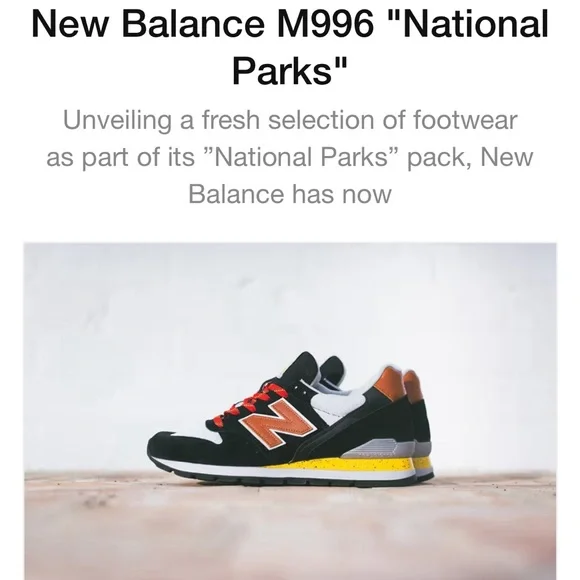Click the "Balance has now" excerpt line
This screenshot has height=580, width=580.
(x=290, y=194)
